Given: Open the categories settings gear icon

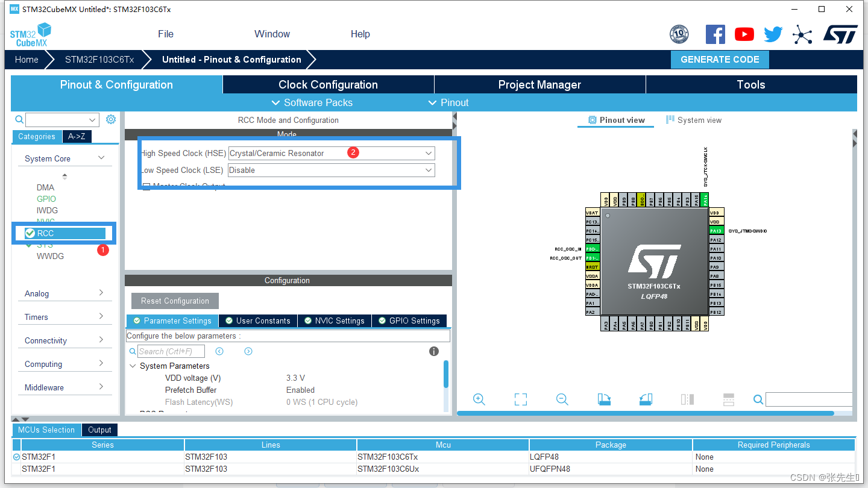Looking at the screenshot, I should pyautogui.click(x=111, y=119).
